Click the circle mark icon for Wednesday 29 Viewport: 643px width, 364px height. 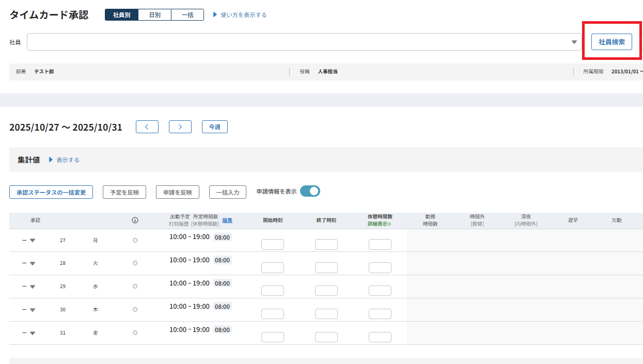135,287
